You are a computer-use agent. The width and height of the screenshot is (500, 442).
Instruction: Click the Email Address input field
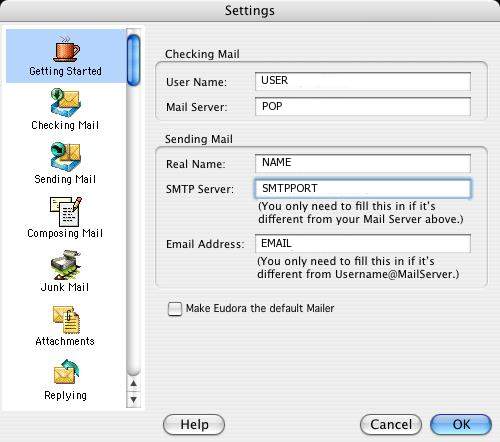click(x=363, y=243)
